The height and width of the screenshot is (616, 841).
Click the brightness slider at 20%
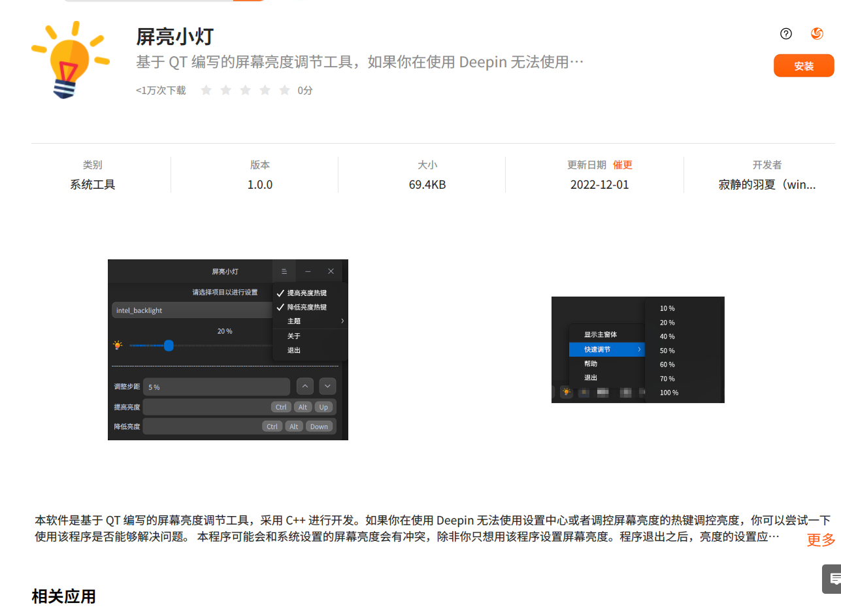coord(169,346)
